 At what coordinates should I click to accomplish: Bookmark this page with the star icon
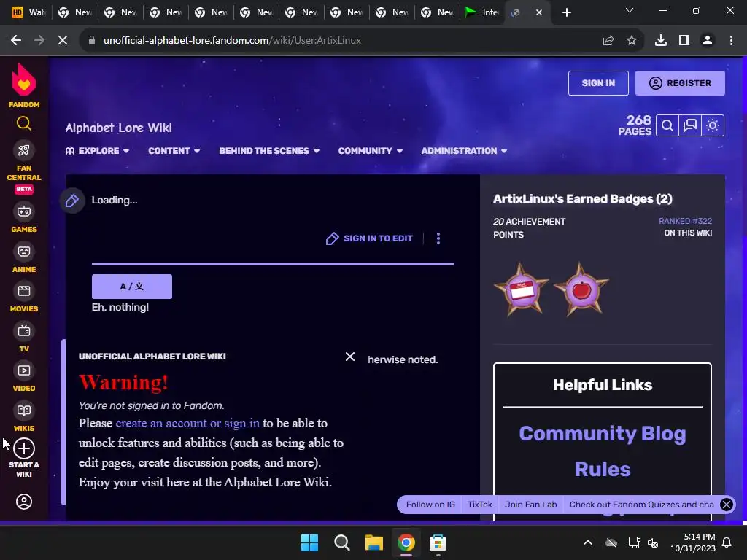[x=632, y=41]
